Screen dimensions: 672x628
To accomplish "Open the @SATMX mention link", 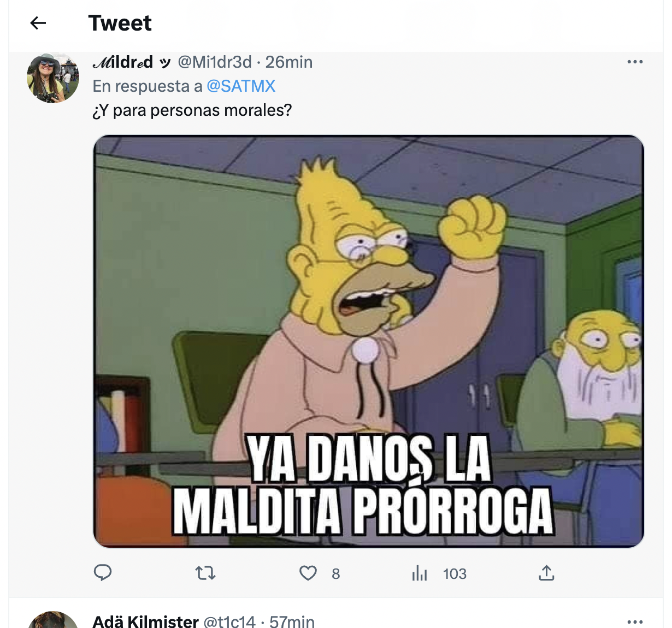I will tap(241, 86).
